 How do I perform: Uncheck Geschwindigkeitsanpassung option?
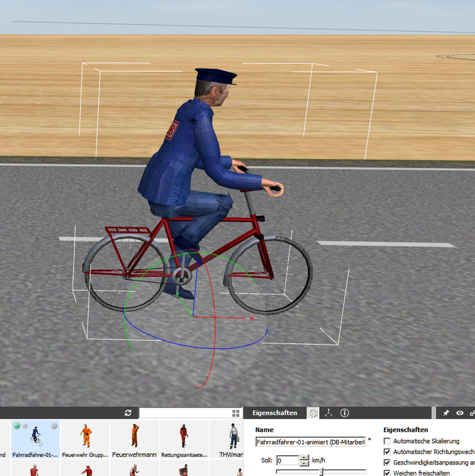[x=387, y=462]
